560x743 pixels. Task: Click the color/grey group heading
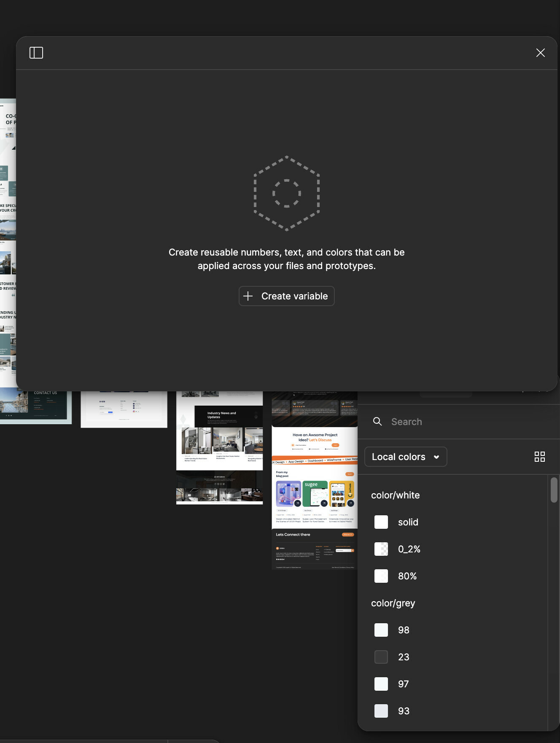pyautogui.click(x=393, y=603)
